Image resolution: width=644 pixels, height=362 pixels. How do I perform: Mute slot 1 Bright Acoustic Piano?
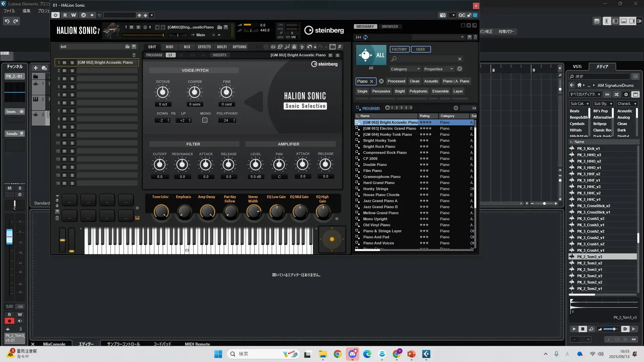coord(64,63)
